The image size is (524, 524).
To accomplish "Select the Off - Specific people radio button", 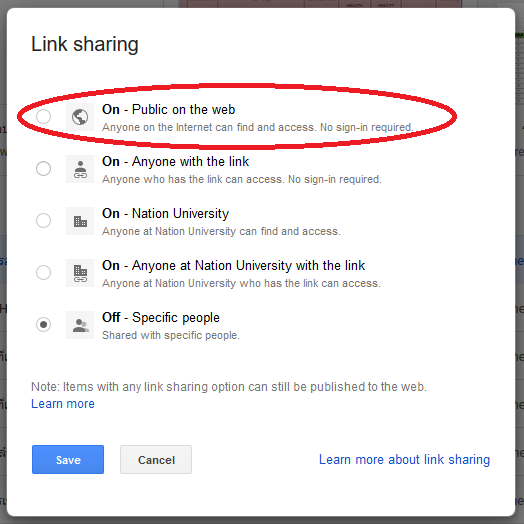I will coord(43,324).
